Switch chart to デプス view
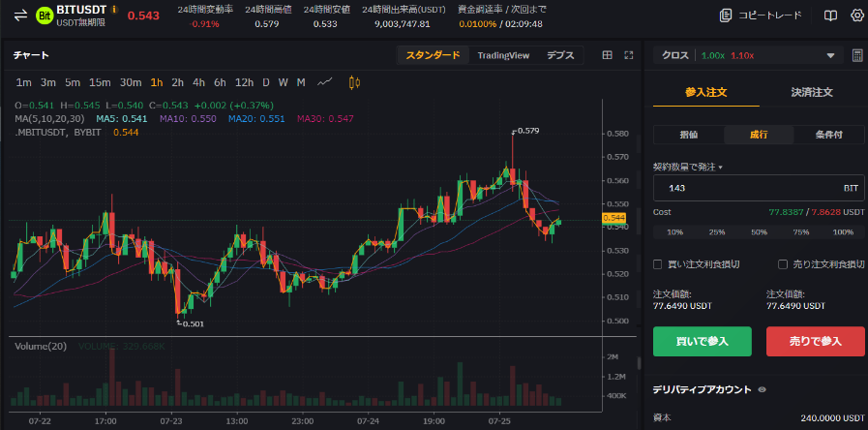Image resolution: width=868 pixels, height=430 pixels. [560, 55]
